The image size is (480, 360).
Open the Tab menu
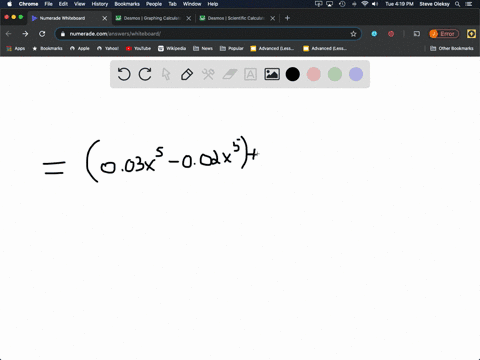172,4
